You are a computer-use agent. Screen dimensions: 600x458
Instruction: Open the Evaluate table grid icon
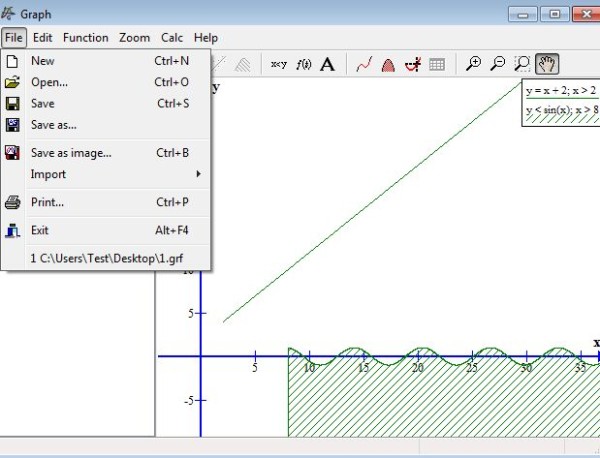tap(437, 64)
